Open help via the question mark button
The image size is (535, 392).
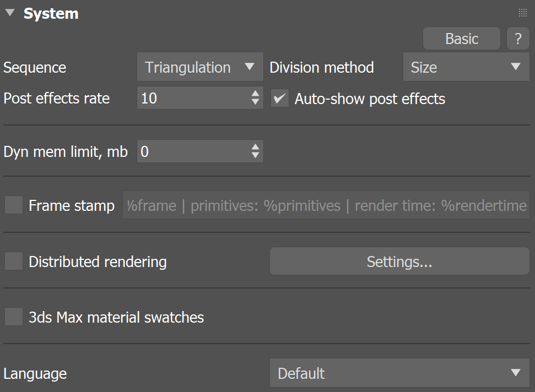(x=517, y=39)
